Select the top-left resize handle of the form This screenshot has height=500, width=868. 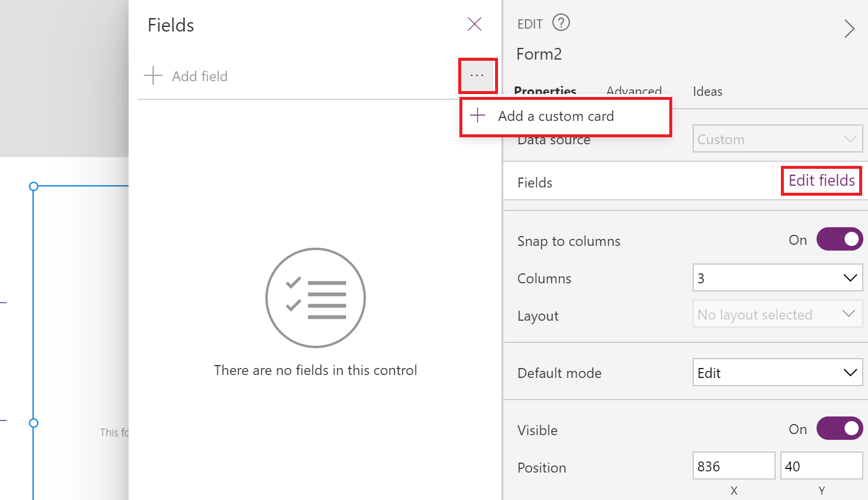tap(34, 186)
